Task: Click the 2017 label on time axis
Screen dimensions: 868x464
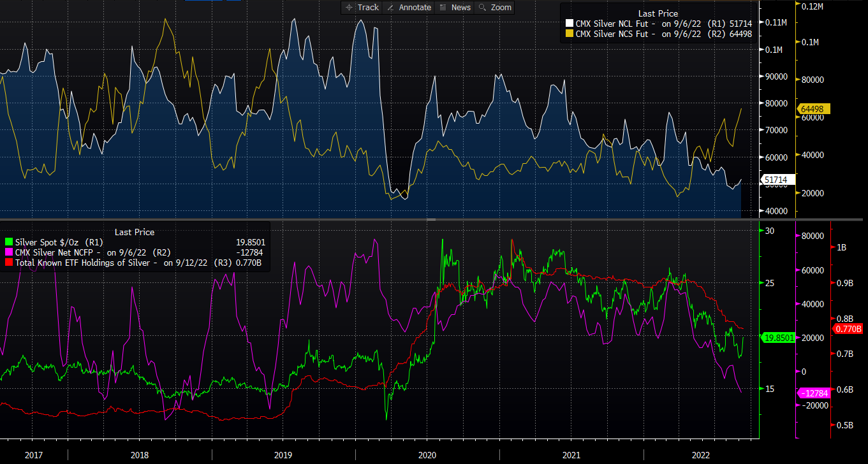Action: [x=34, y=454]
